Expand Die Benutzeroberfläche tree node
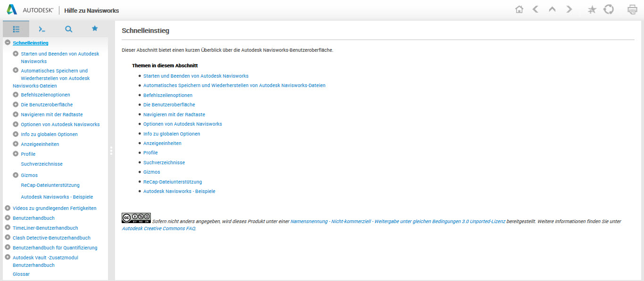The width and height of the screenshot is (644, 281). 16,104
